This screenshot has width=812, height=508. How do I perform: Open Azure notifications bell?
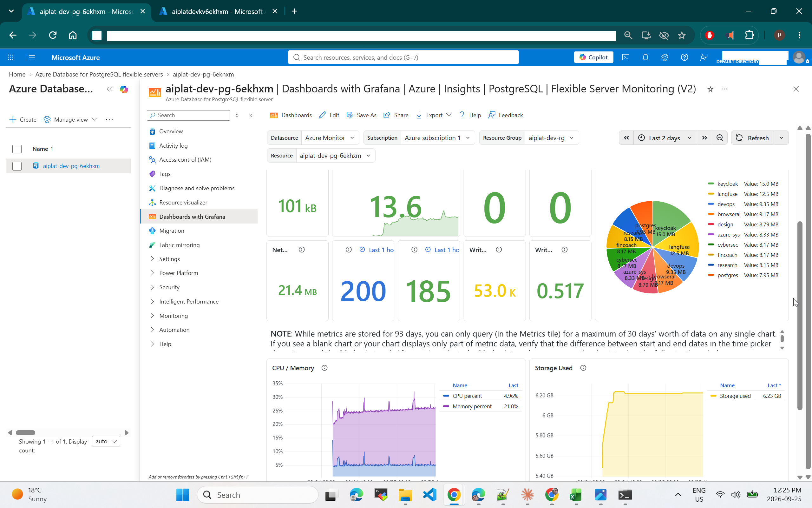pyautogui.click(x=645, y=57)
